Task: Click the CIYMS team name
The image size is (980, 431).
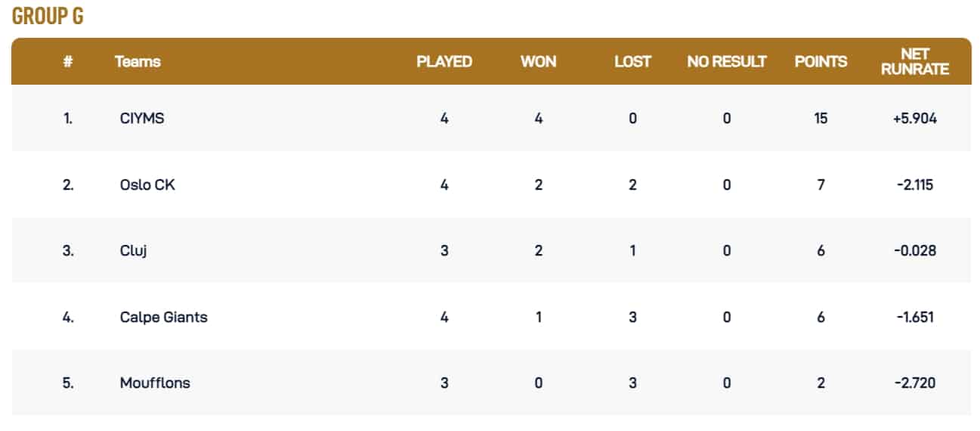Action: point(141,118)
